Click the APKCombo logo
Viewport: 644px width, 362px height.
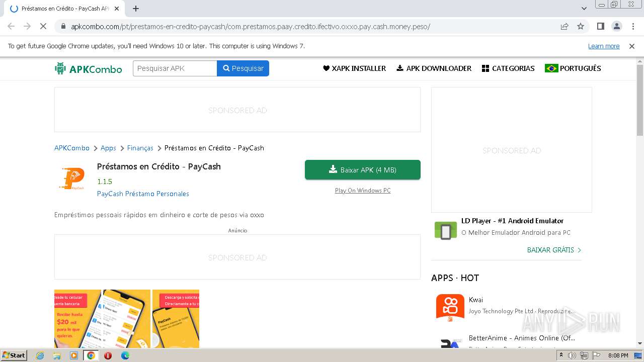point(89,69)
